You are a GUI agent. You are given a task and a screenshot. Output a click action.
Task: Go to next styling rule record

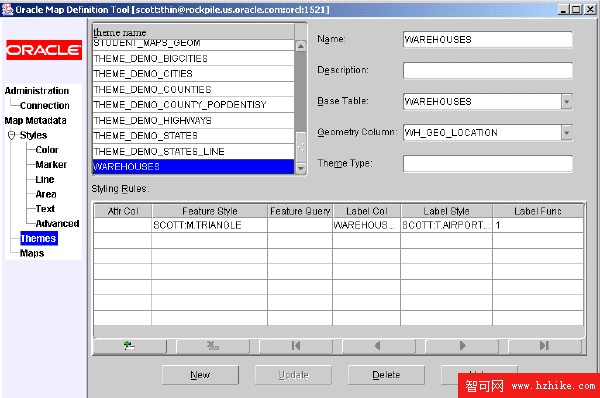[x=462, y=346]
